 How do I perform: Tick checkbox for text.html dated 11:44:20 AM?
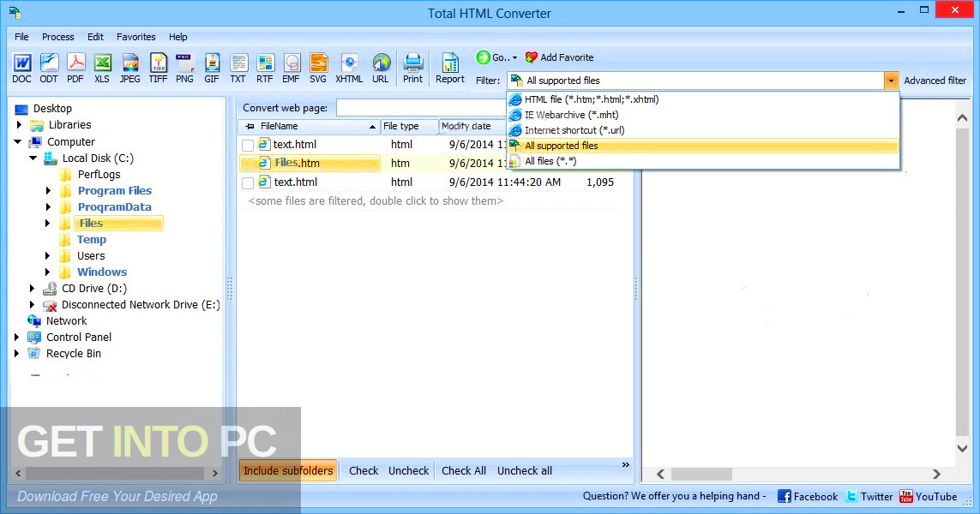pos(248,183)
